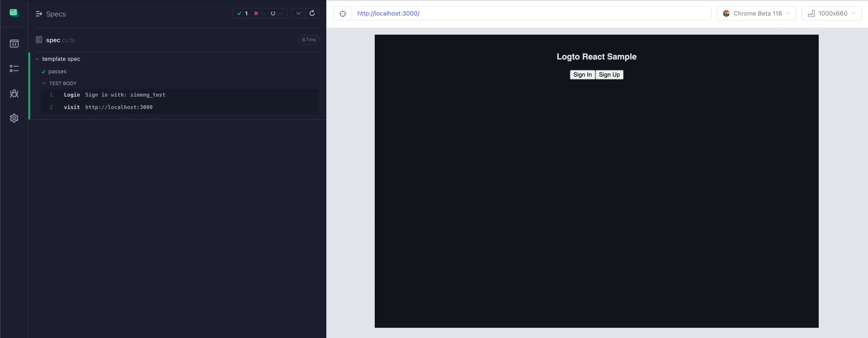The image size is (868, 338).
Task: Select the passes test entry
Action: click(x=57, y=72)
